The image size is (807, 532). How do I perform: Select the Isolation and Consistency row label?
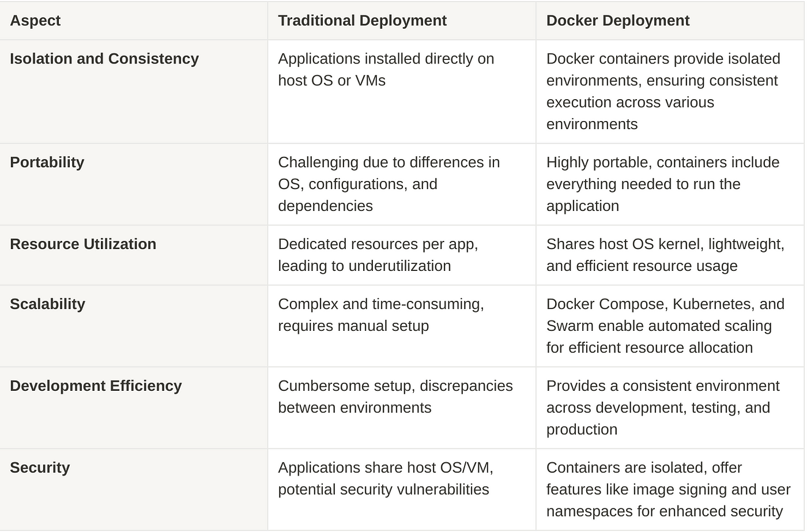tap(104, 59)
